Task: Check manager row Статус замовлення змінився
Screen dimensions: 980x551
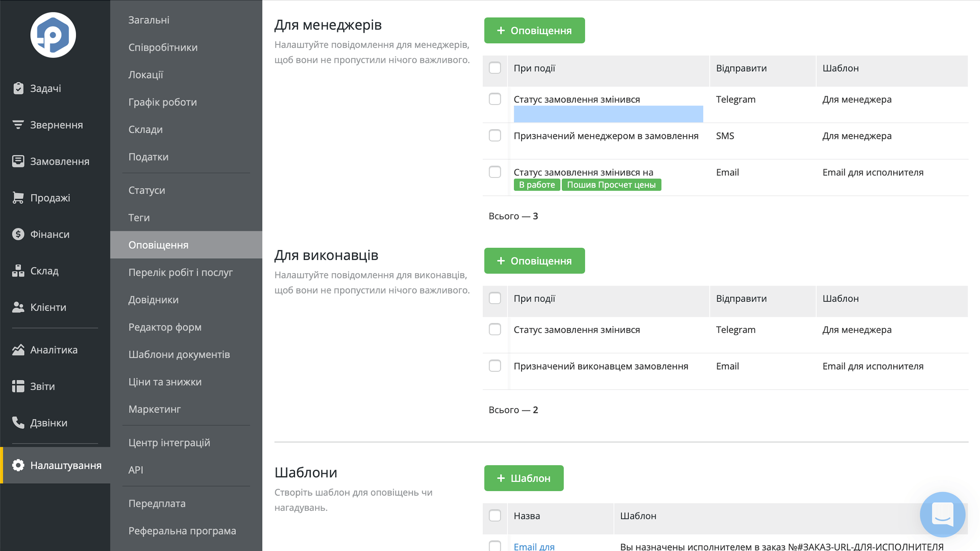Action: point(495,99)
